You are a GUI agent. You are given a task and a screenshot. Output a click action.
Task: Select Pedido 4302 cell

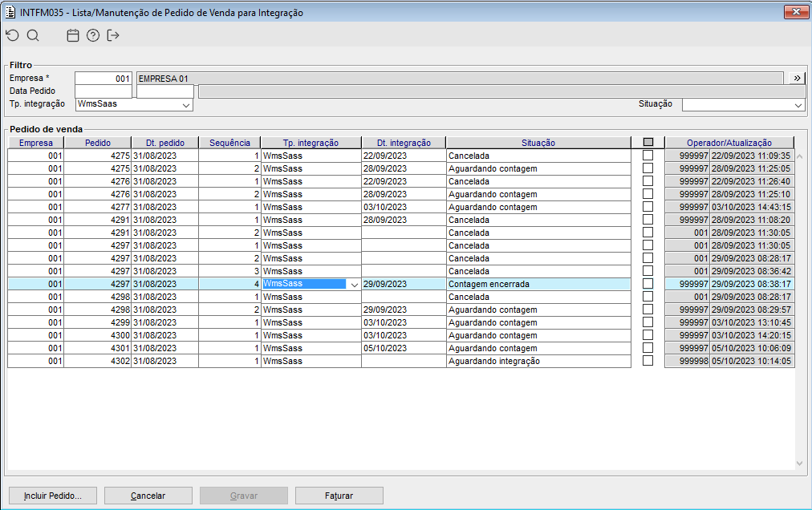(97, 362)
